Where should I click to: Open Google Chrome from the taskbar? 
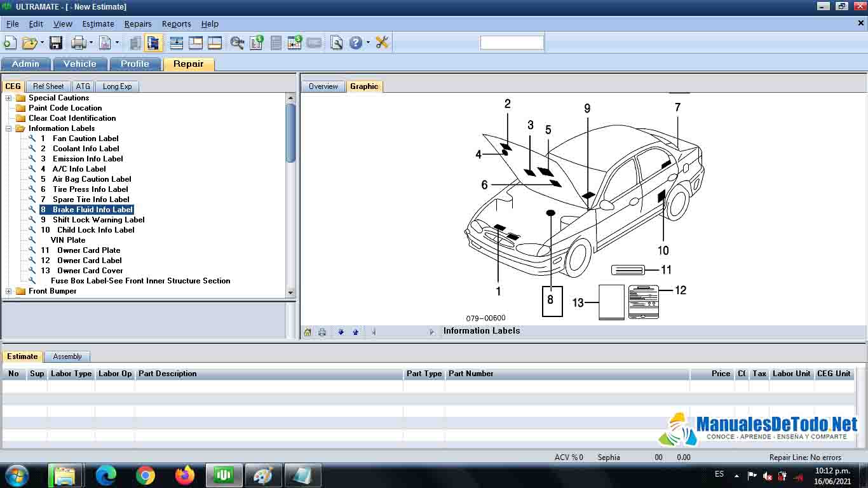(146, 475)
